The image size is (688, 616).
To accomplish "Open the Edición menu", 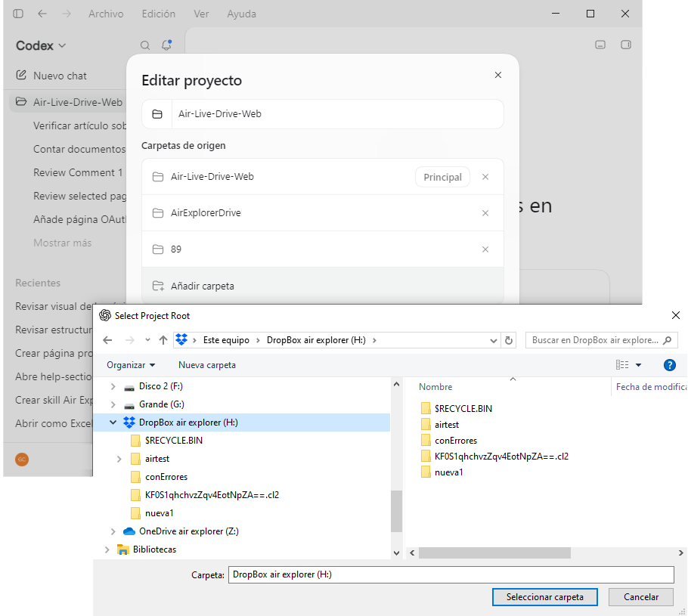I will coord(159,14).
